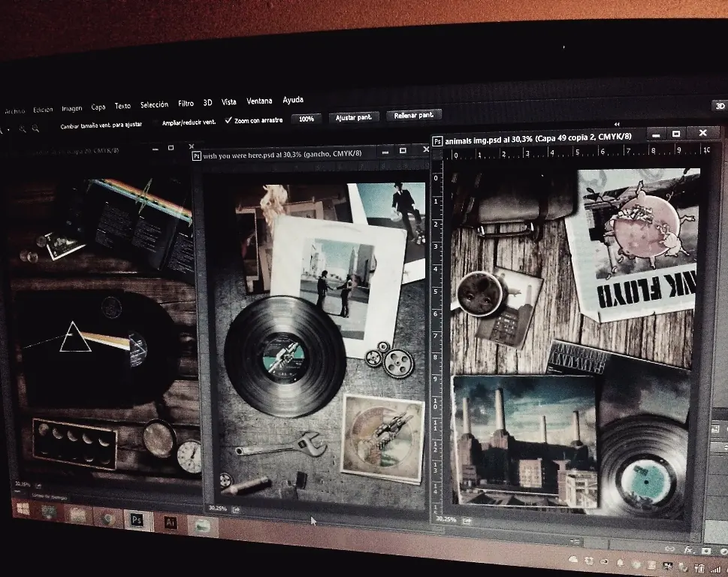This screenshot has height=577, width=728.
Task: Open the Archivo menu
Action: 14,111
